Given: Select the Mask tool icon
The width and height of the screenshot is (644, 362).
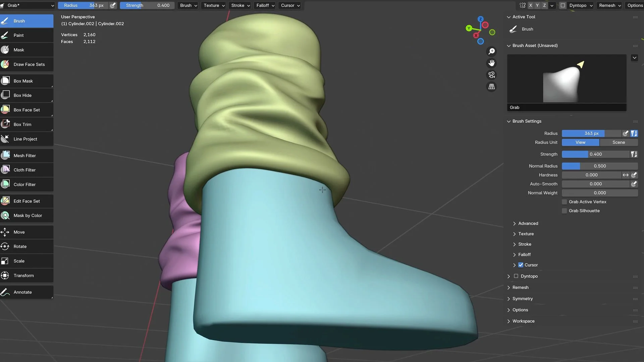Looking at the screenshot, I should [5, 50].
